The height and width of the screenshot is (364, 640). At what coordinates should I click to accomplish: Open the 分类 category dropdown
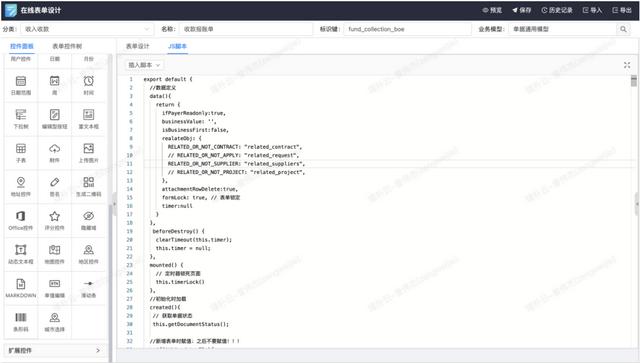pos(87,29)
